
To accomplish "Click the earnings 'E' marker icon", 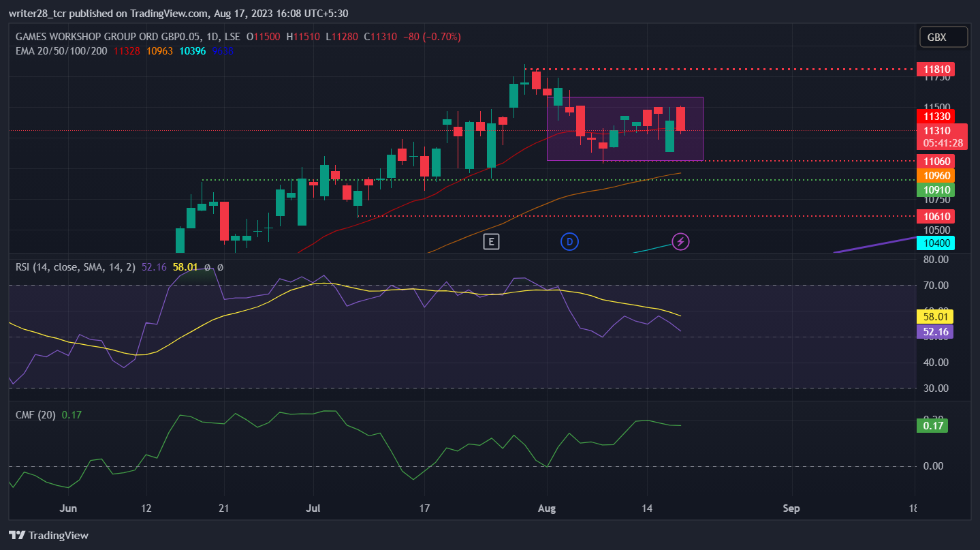I will (491, 241).
